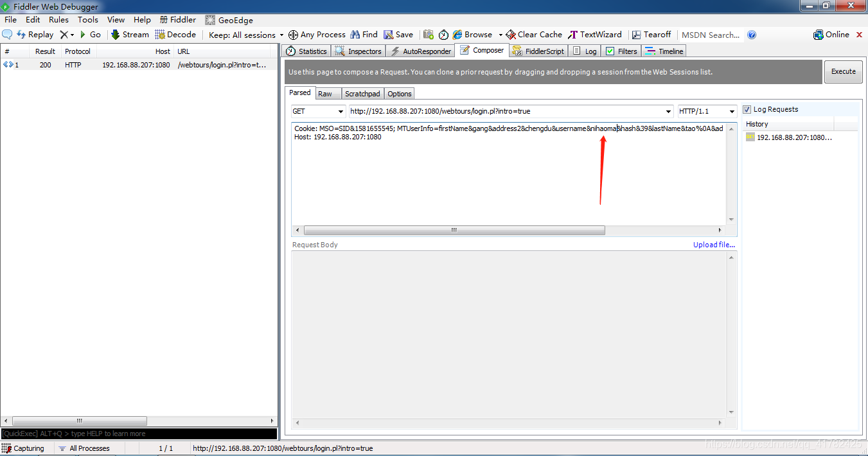Screen dimensions: 868x456
Task: Open the Edit menu
Action: tap(33, 20)
